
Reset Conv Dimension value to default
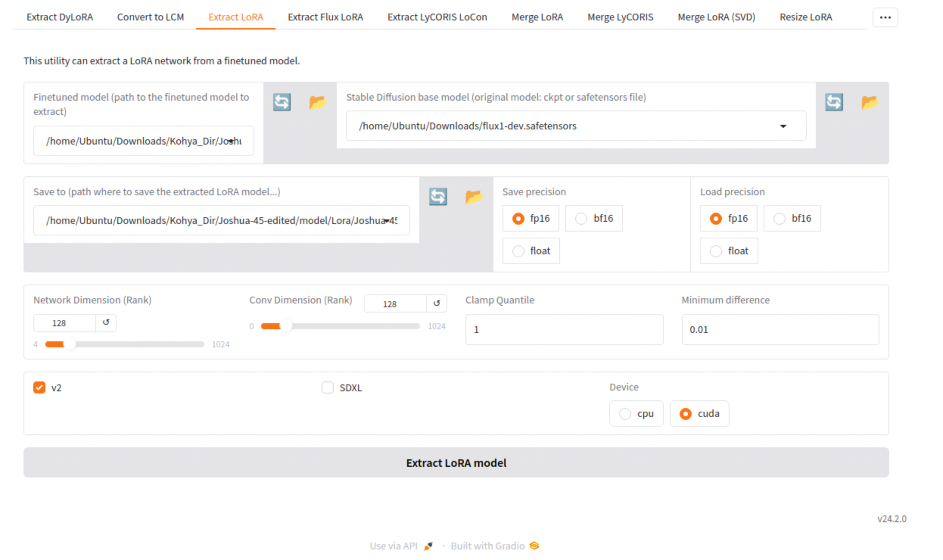tap(436, 303)
